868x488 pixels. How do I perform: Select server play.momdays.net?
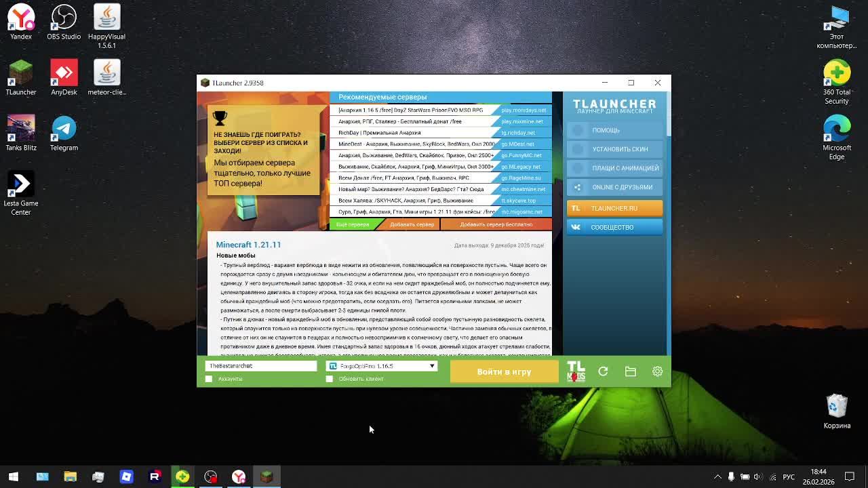coord(524,110)
